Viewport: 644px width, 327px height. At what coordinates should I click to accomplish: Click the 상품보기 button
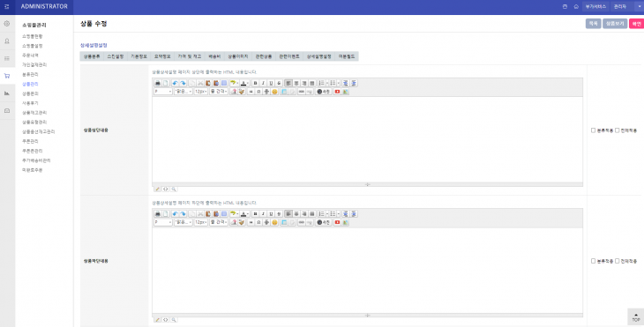pos(615,24)
